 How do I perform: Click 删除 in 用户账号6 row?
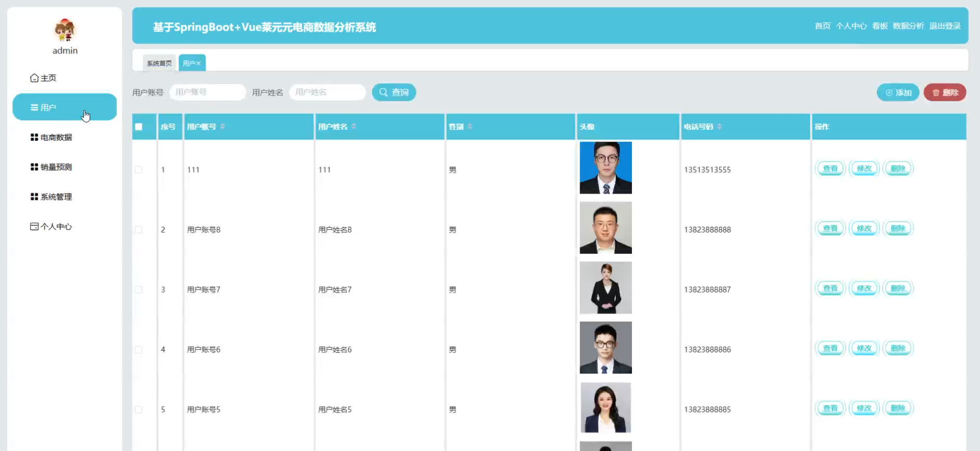pos(898,348)
